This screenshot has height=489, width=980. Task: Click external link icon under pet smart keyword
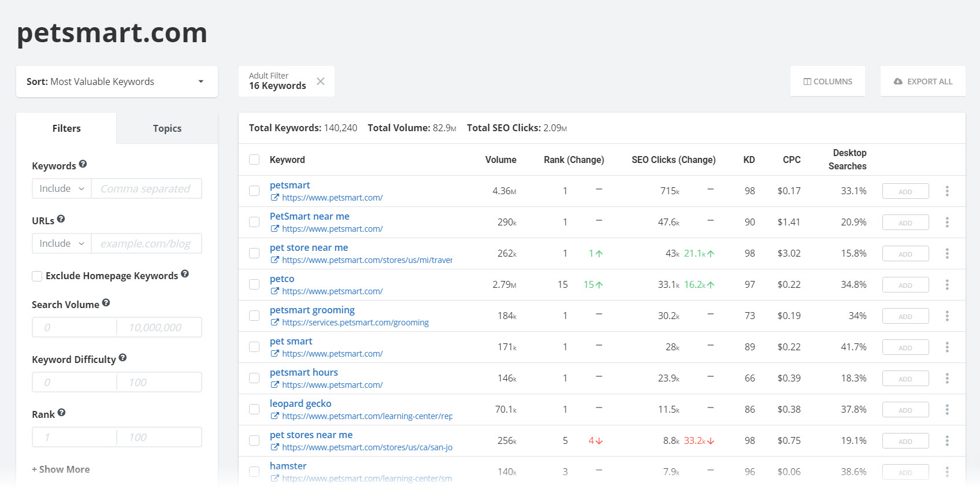pos(275,354)
